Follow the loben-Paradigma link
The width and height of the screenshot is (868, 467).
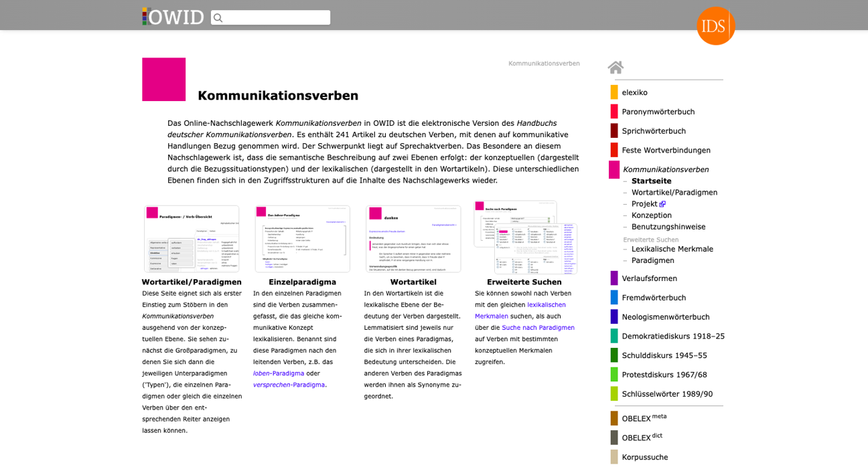(279, 373)
